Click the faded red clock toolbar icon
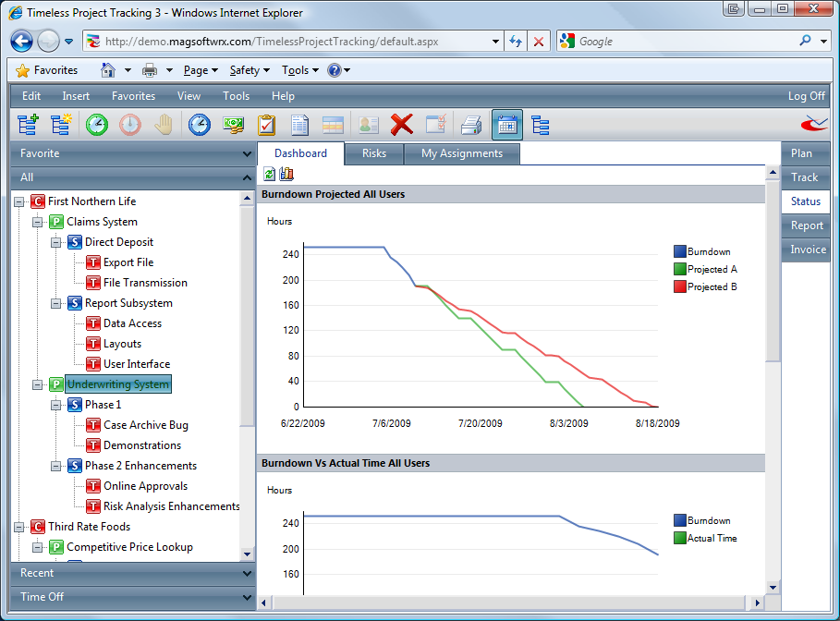The width and height of the screenshot is (840, 621). (130, 125)
